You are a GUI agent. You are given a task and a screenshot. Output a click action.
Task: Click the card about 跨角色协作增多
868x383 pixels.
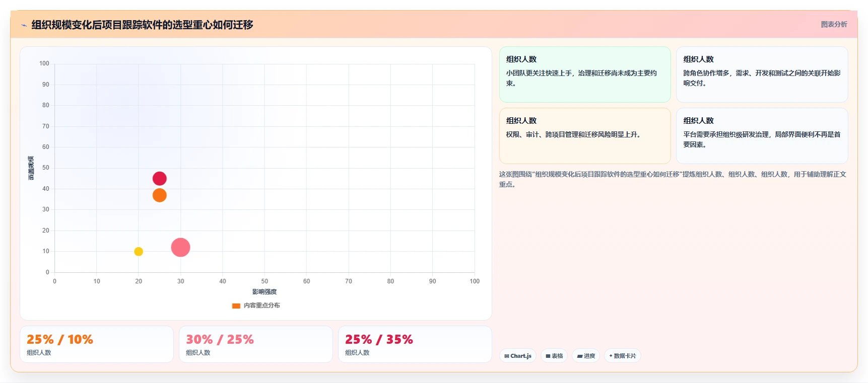point(762,74)
